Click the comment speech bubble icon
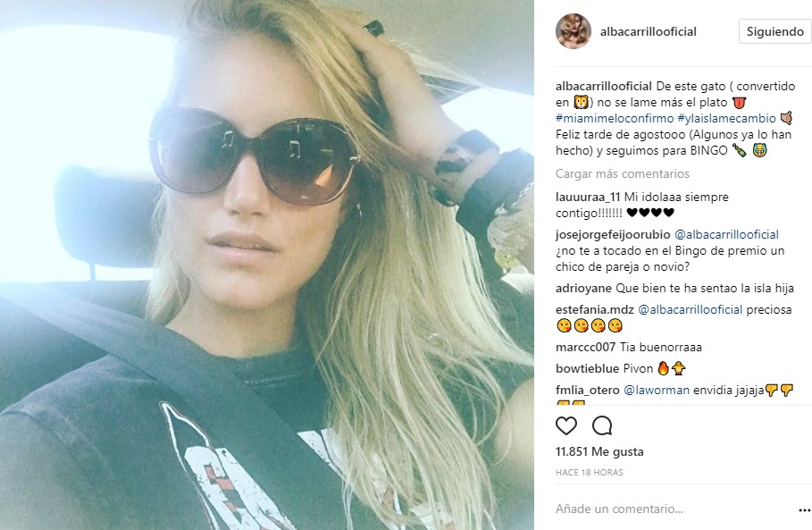Screen dimensions: 812x530 (602, 425)
